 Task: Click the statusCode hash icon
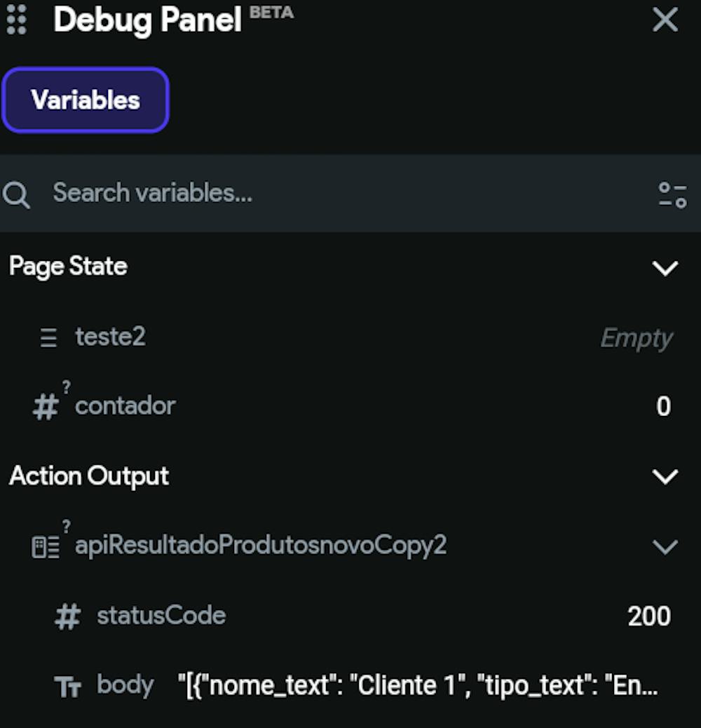(67, 617)
